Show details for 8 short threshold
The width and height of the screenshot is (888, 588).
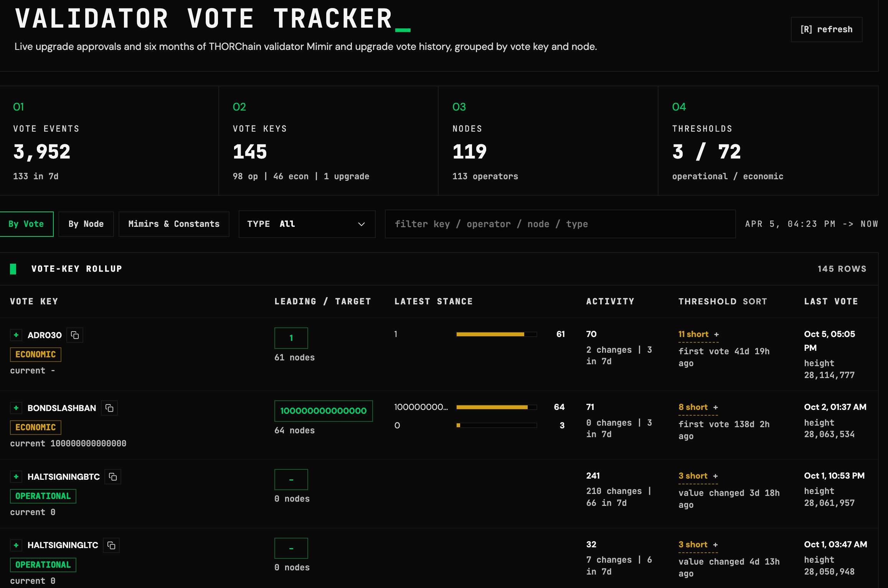(x=698, y=408)
